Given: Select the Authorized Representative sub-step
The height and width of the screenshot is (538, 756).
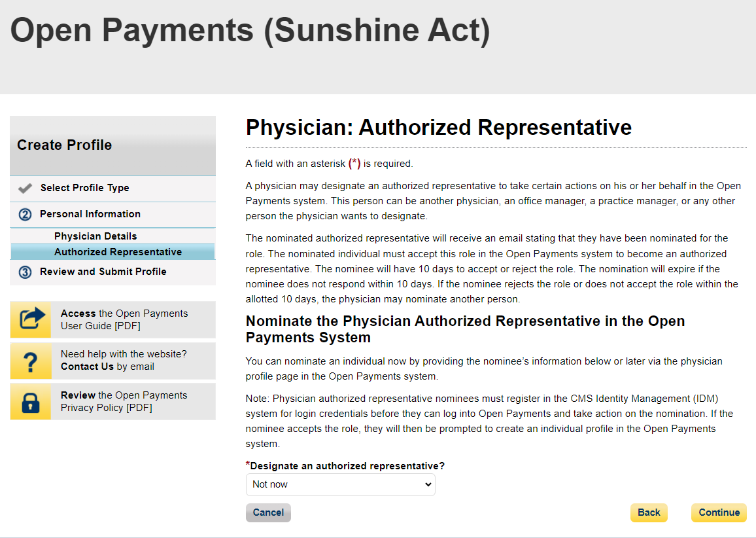Looking at the screenshot, I should click(118, 252).
